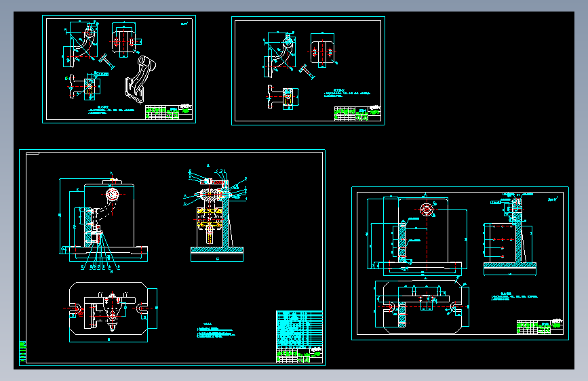Image resolution: width=588 pixels, height=381 pixels.
Task: Click the cyan technical notes in top-middle sheet
Action: coord(347,93)
